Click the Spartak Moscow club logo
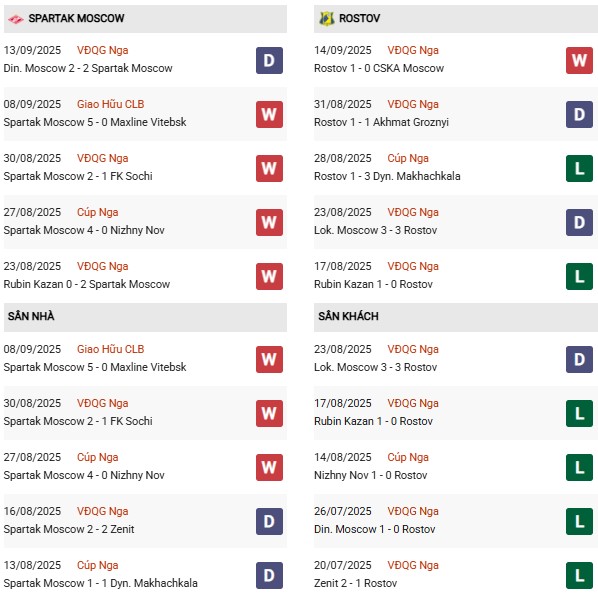Viewport: 598px width, 600px height. pyautogui.click(x=16, y=19)
